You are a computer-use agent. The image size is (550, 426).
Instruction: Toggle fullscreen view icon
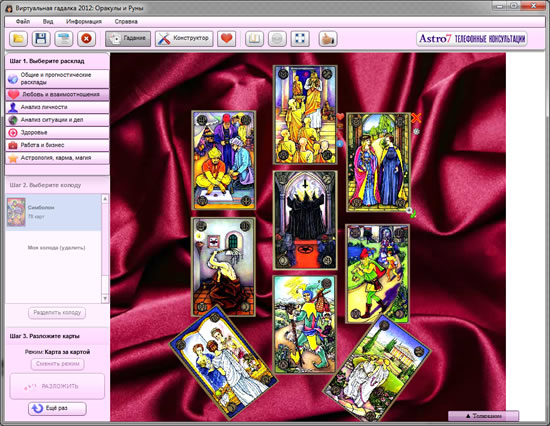pyautogui.click(x=300, y=39)
